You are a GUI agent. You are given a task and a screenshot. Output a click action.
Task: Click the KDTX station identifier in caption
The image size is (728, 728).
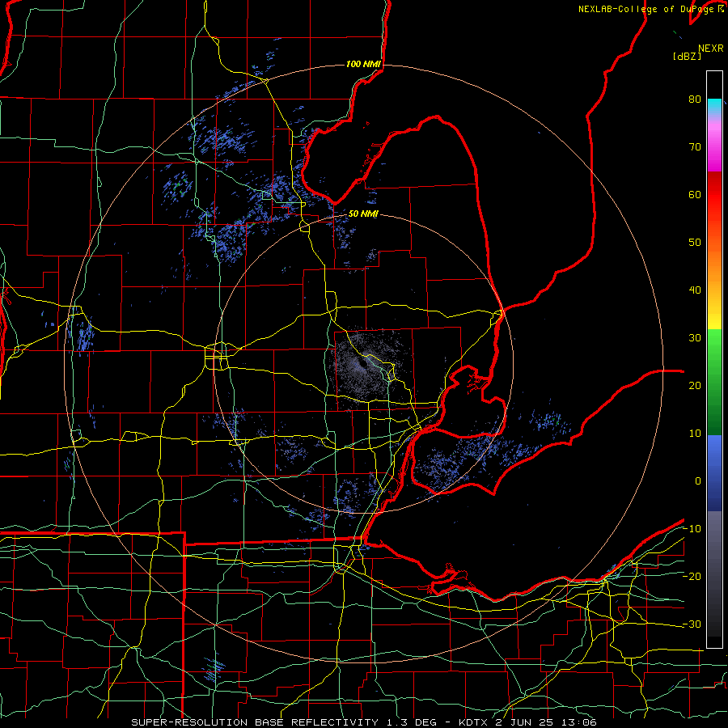click(474, 722)
